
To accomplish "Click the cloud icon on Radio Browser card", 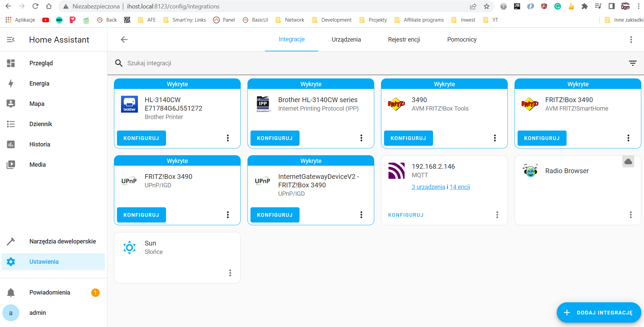I will pos(628,162).
